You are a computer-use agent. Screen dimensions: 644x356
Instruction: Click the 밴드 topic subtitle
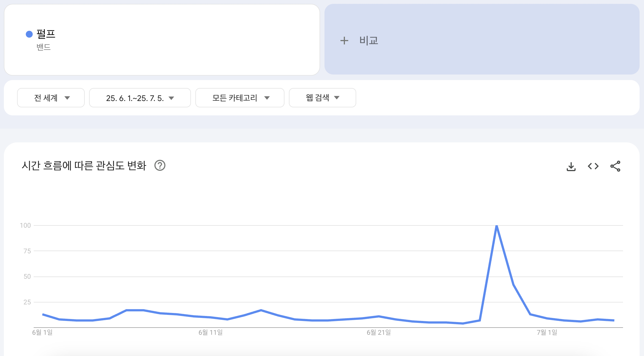pyautogui.click(x=44, y=47)
